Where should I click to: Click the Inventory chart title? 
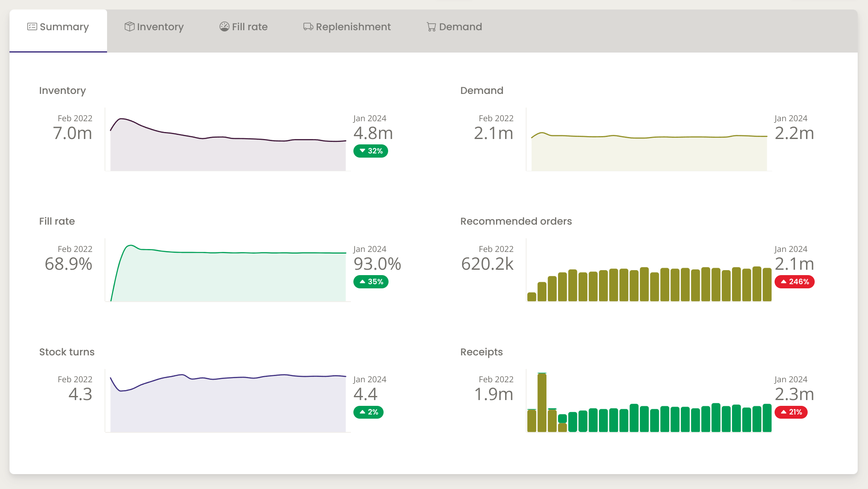(62, 91)
